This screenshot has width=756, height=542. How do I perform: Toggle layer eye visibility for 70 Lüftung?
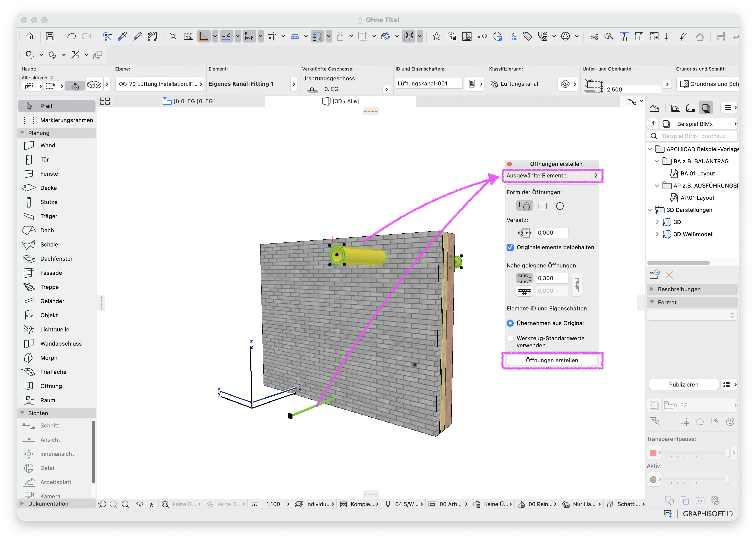click(x=123, y=84)
